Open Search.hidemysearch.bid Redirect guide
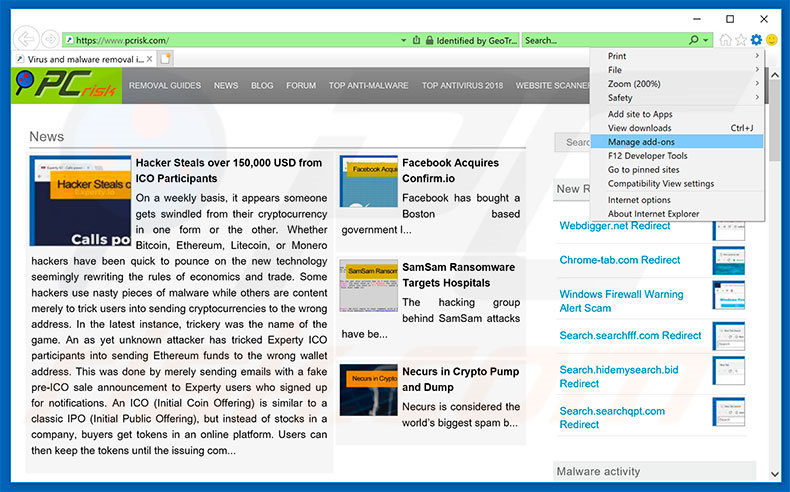Image resolution: width=790 pixels, height=492 pixels. click(x=619, y=377)
